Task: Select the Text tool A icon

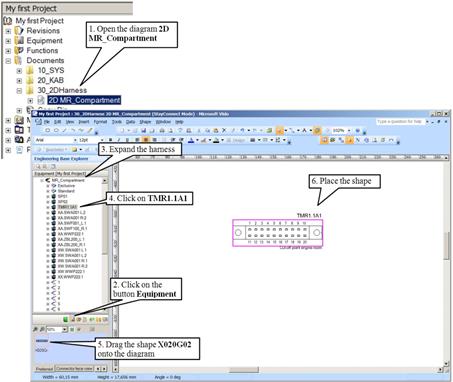Action: (x=304, y=130)
